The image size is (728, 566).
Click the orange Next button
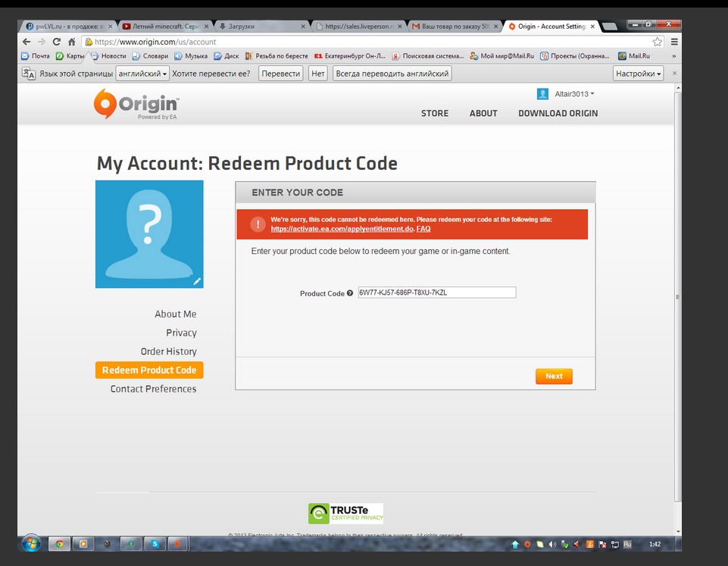coord(554,376)
